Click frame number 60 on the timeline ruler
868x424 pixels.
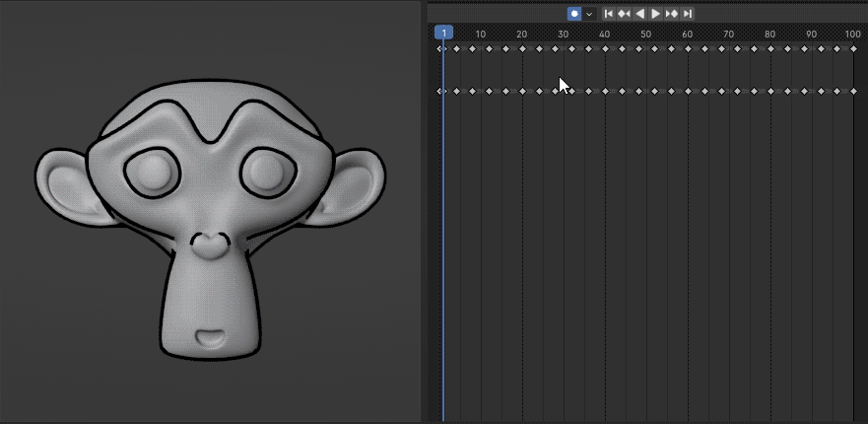687,35
